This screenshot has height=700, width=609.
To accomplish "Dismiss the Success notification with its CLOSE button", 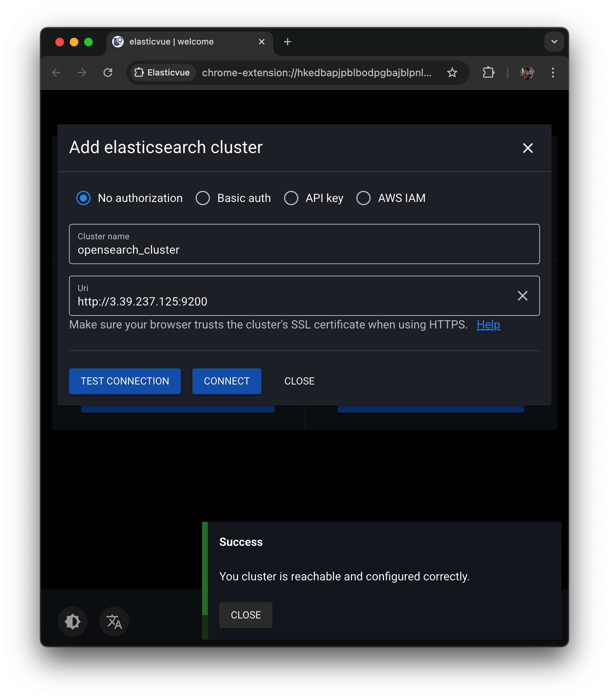I will (x=246, y=615).
